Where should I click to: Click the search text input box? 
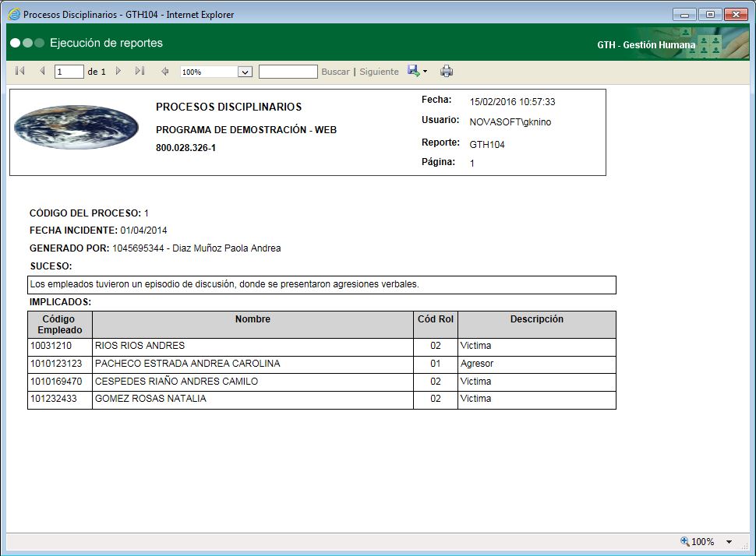[x=288, y=71]
